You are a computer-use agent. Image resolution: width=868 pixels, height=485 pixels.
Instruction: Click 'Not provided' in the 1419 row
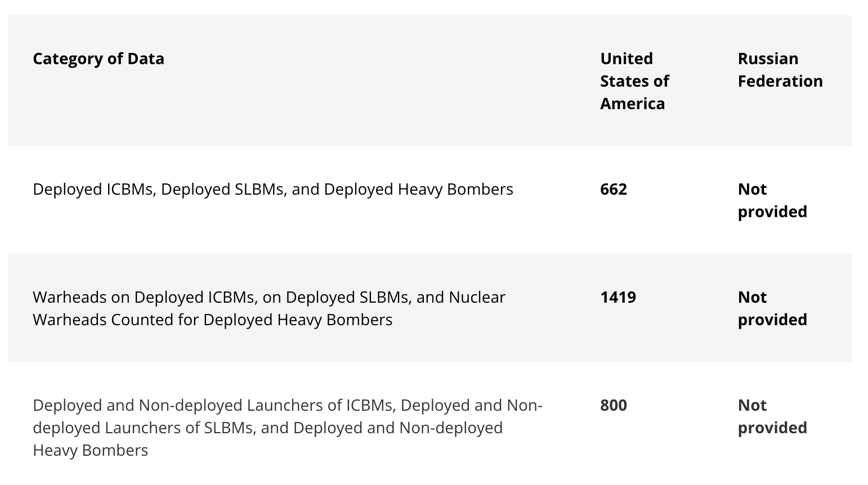(772, 308)
